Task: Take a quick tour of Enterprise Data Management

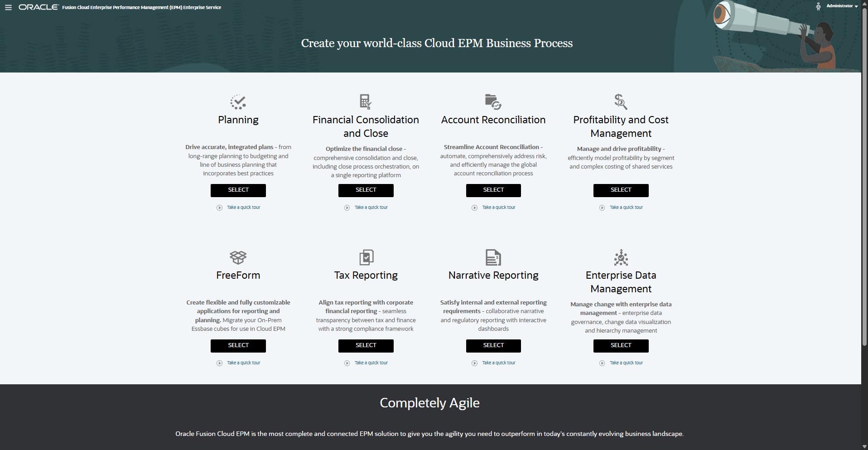Action: (626, 363)
